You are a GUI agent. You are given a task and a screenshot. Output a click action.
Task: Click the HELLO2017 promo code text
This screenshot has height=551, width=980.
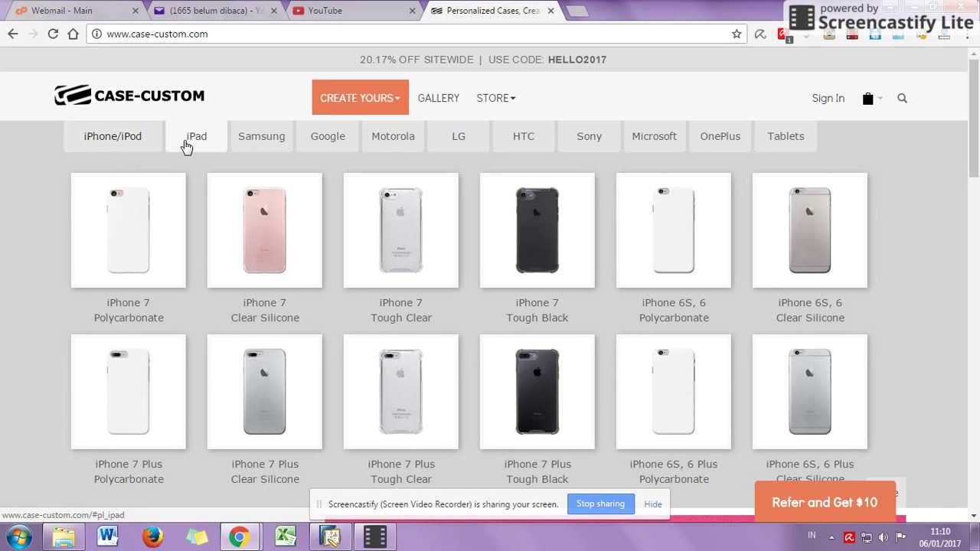click(577, 60)
